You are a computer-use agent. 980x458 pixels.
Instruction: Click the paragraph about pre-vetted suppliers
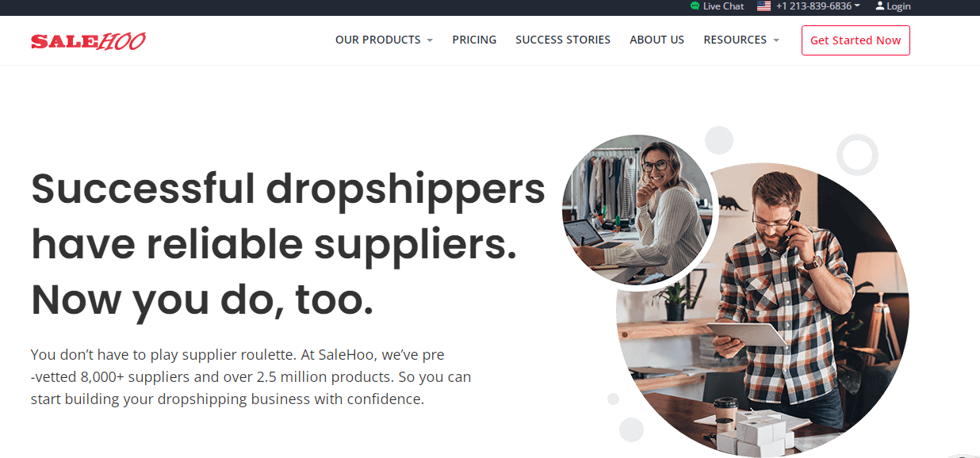pos(251,376)
